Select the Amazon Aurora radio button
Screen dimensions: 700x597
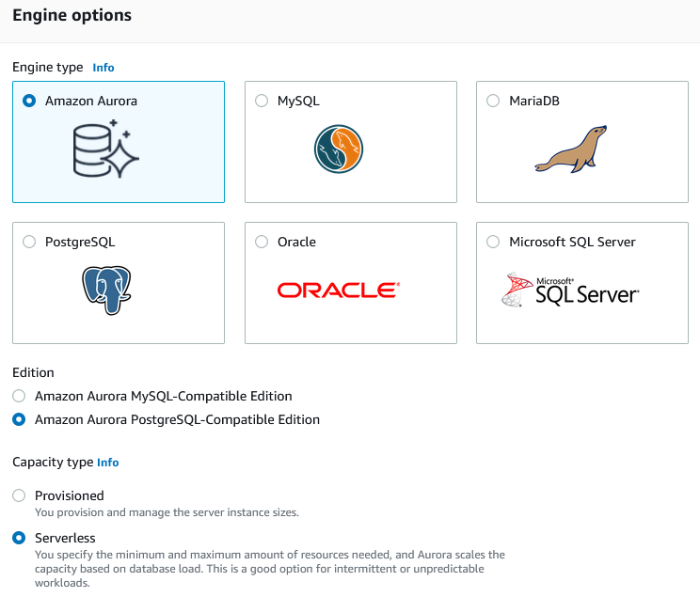point(29,101)
